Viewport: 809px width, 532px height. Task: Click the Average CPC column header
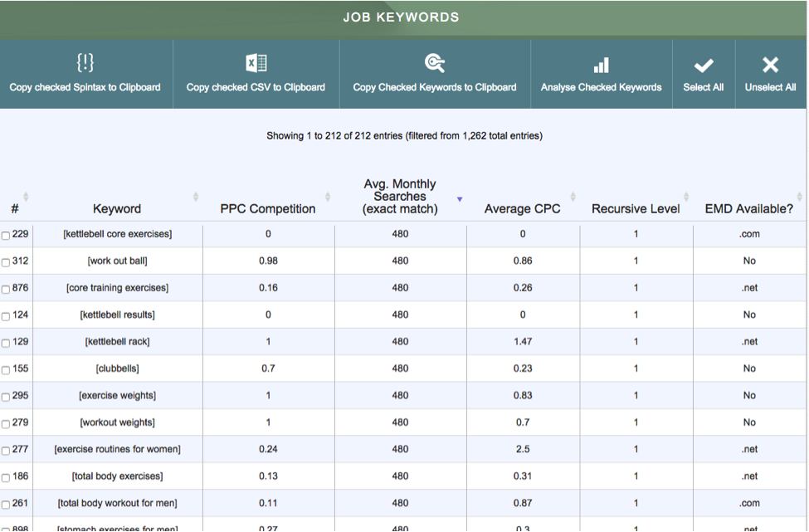[522, 209]
